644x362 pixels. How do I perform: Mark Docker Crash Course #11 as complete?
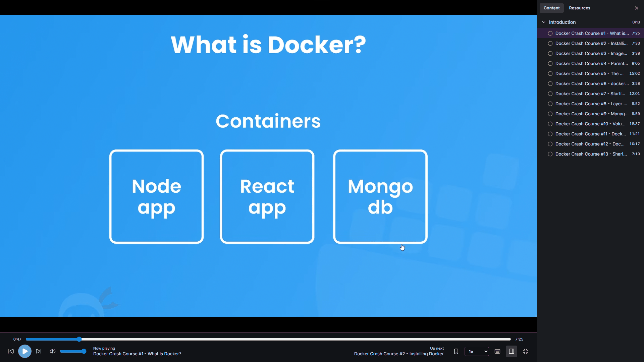[x=550, y=134]
